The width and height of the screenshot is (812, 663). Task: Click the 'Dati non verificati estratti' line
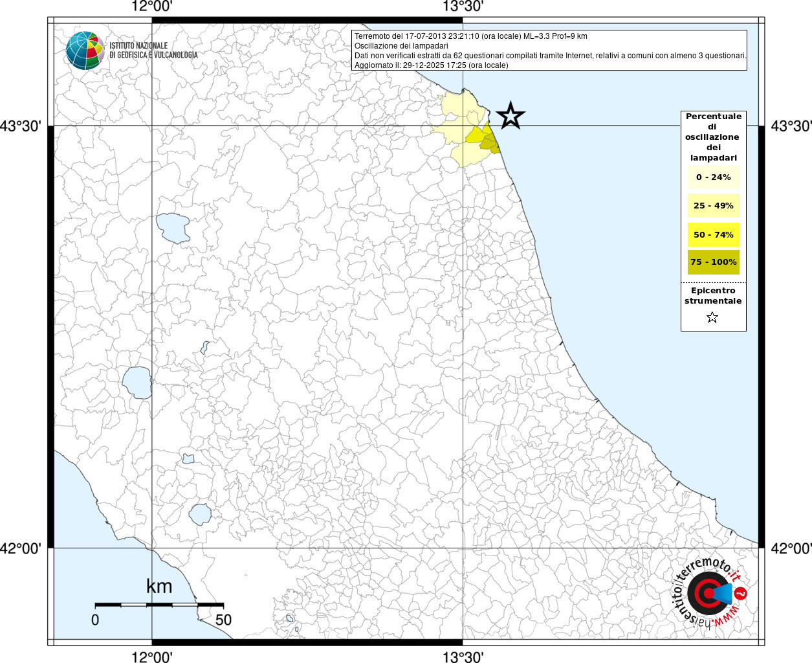click(x=551, y=56)
